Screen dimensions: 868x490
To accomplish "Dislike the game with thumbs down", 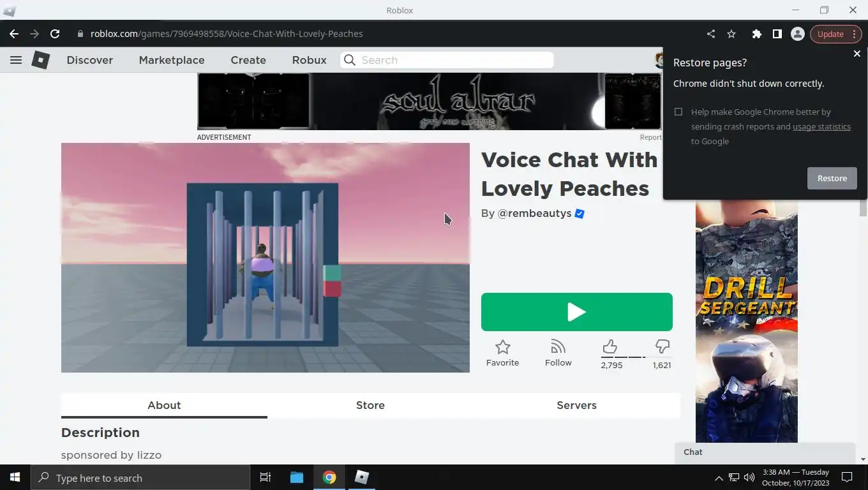I will click(662, 346).
